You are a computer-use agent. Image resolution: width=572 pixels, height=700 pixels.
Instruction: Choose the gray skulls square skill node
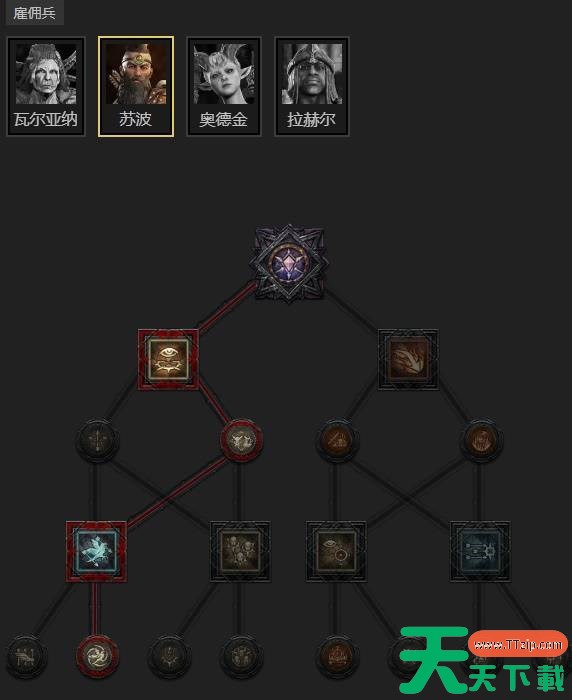(x=240, y=552)
